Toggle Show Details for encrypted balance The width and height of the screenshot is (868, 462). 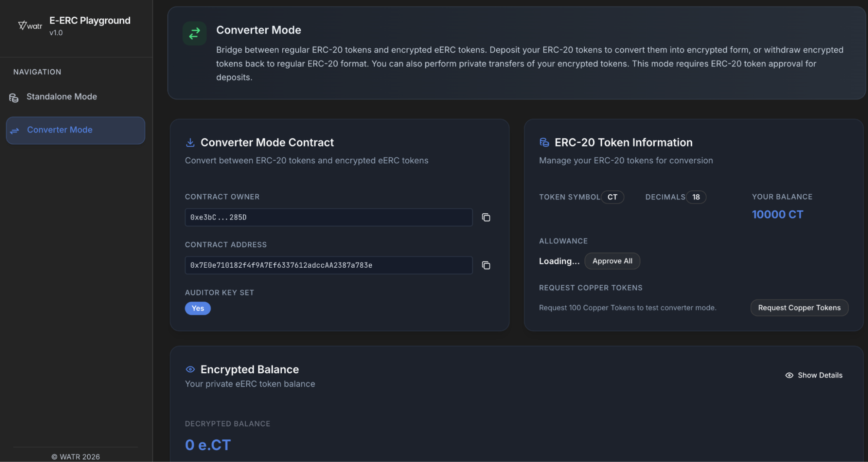coord(814,375)
